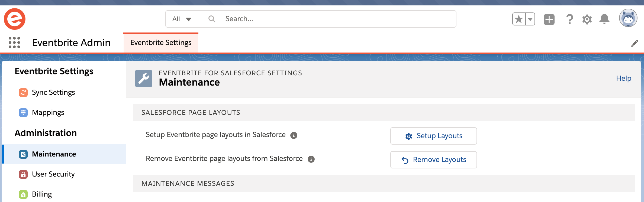
Task: Click the Mappings blue icon
Action: click(x=23, y=113)
